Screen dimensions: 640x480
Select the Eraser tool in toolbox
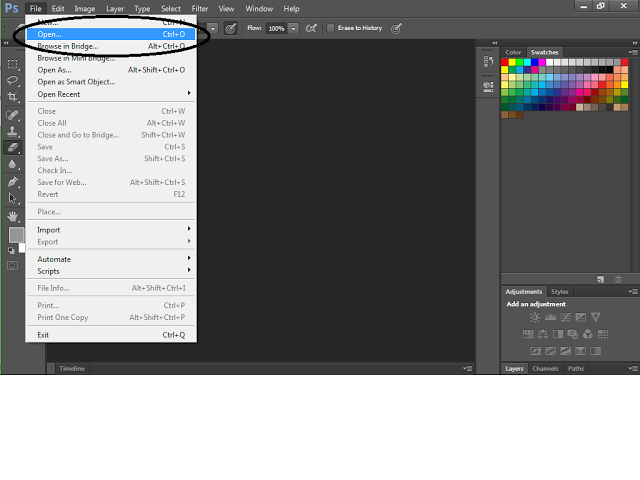point(13,147)
